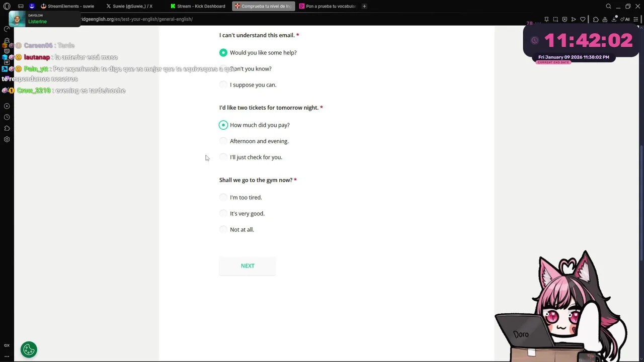
Task: Open the profile account icon
Action: 605,19
